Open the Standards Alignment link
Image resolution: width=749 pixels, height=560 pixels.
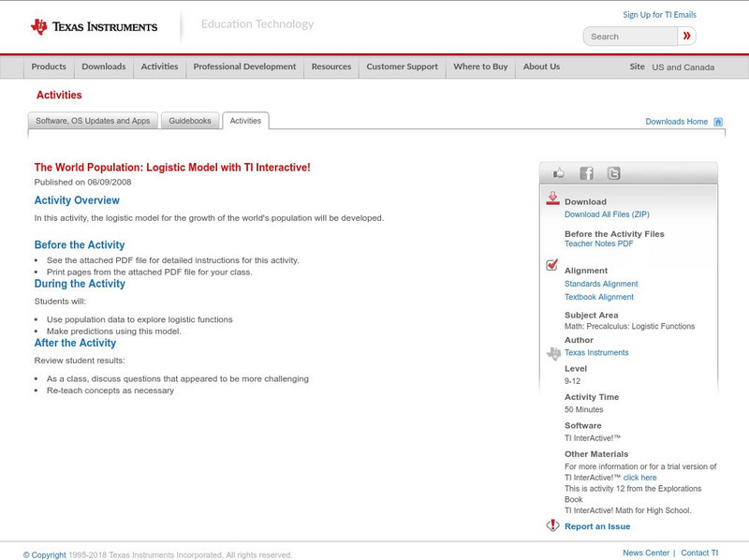[x=601, y=284]
